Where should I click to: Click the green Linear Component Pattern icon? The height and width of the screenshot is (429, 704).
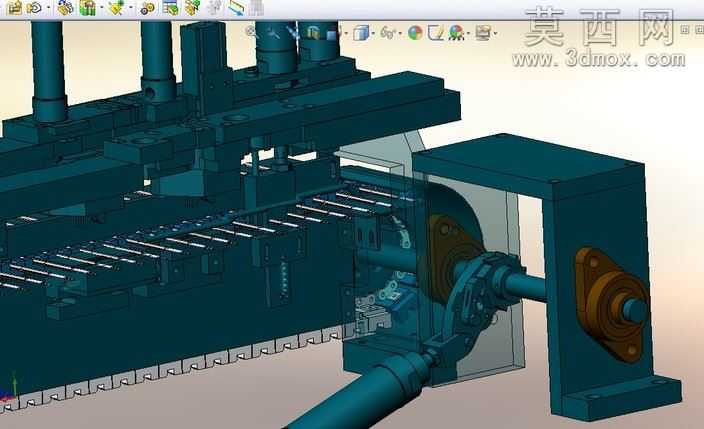[x=88, y=7]
